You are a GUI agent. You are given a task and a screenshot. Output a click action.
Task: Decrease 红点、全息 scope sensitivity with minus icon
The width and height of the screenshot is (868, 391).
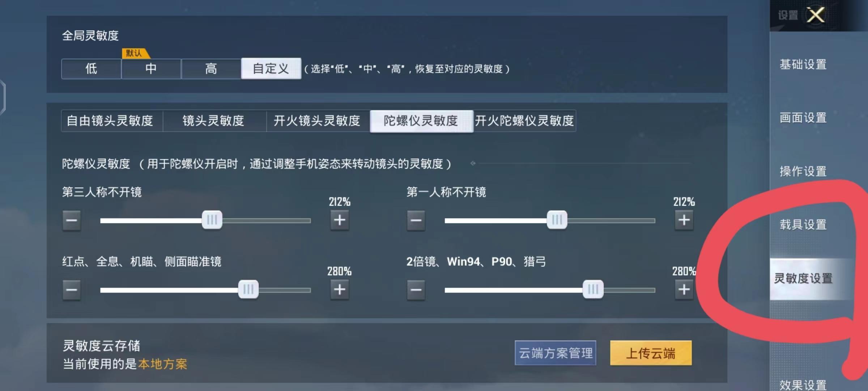click(x=72, y=290)
